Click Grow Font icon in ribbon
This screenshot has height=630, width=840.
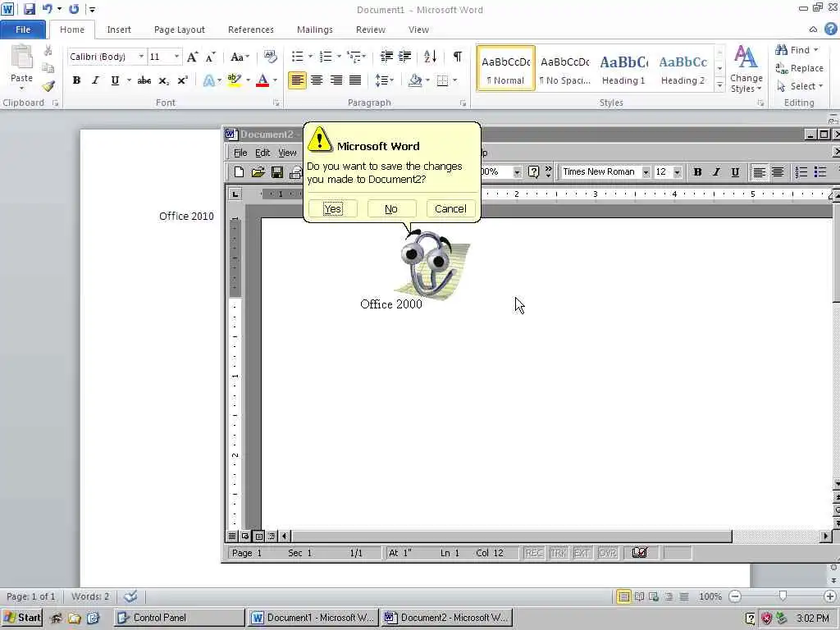[x=192, y=57]
